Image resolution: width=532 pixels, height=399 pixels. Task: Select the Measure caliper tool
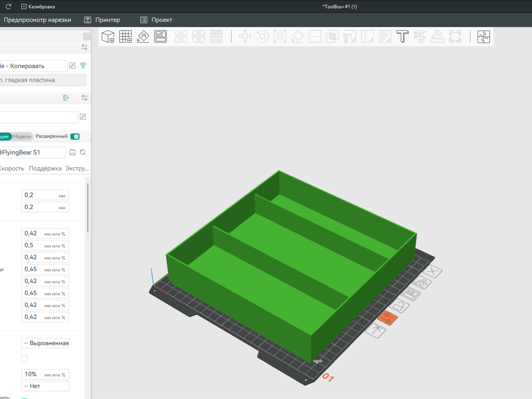click(420, 37)
